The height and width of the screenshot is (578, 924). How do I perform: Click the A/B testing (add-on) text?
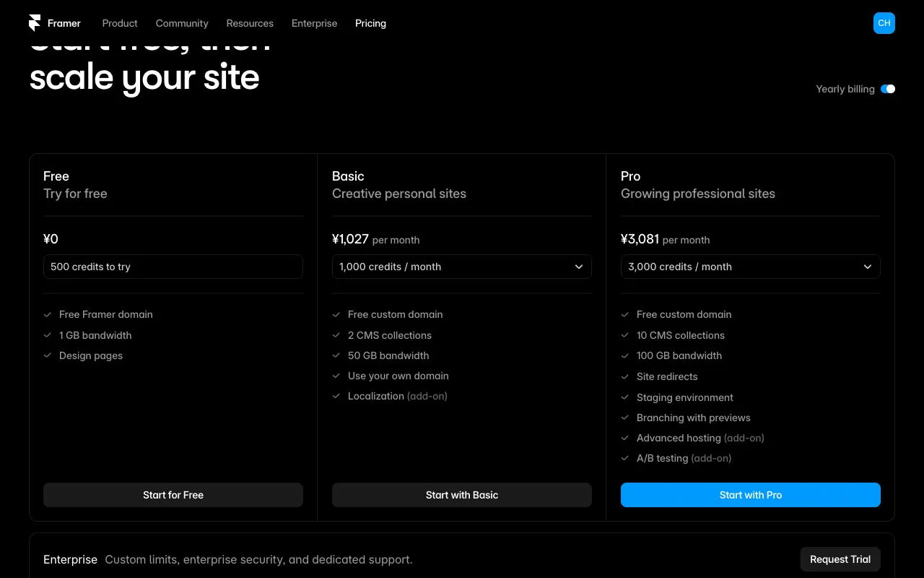tap(684, 458)
